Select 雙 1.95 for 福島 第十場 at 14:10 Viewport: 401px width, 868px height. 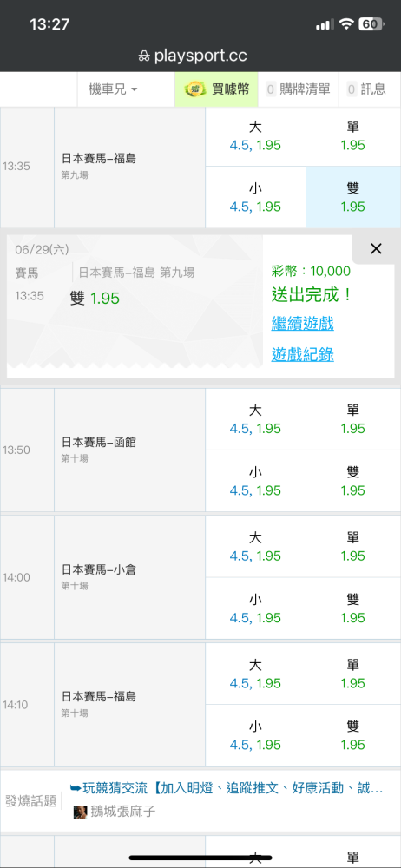[352, 736]
